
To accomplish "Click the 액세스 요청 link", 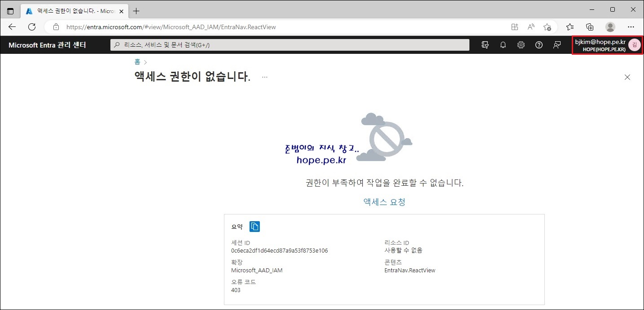I will pyautogui.click(x=384, y=202).
